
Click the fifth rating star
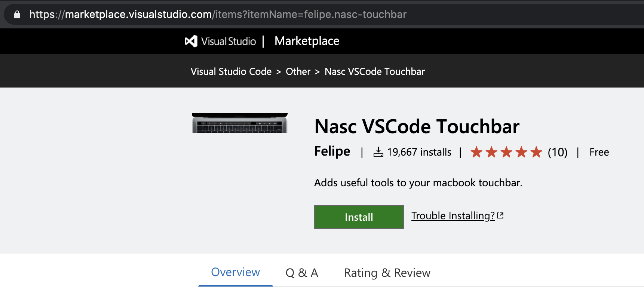(536, 152)
